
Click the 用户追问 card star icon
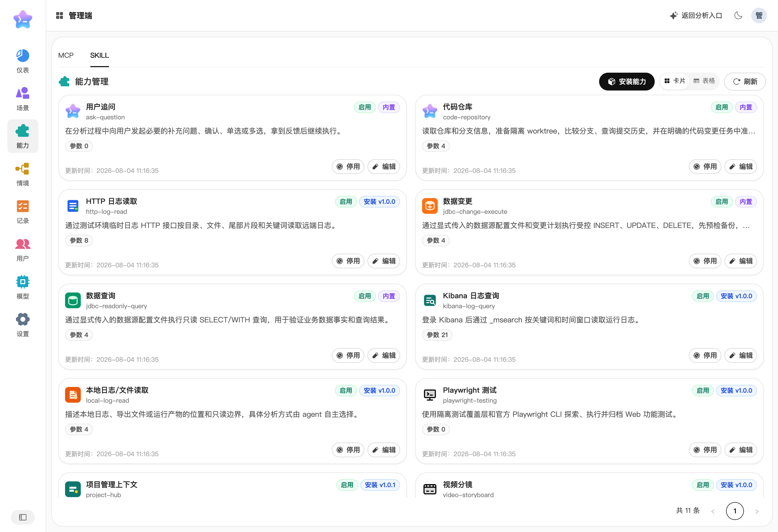point(73,111)
